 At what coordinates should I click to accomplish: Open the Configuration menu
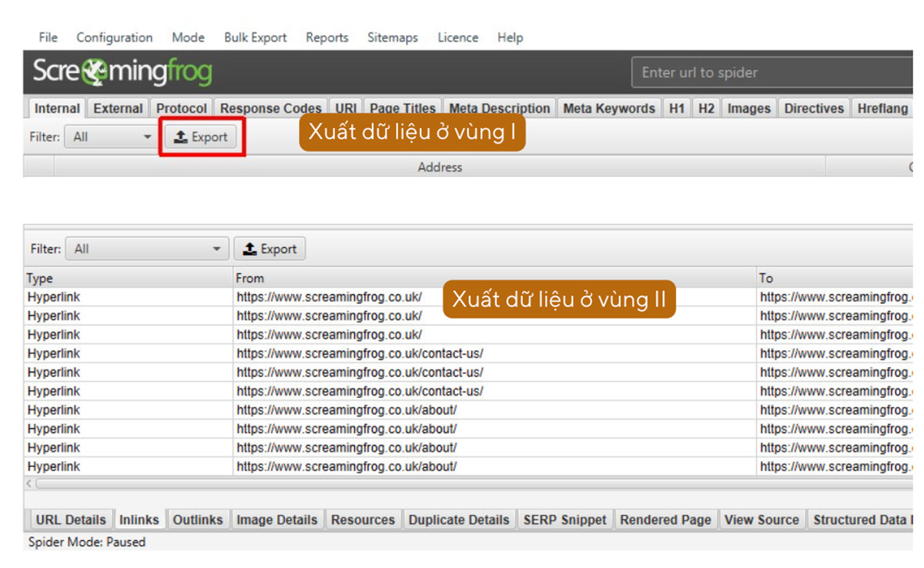pyautogui.click(x=114, y=37)
